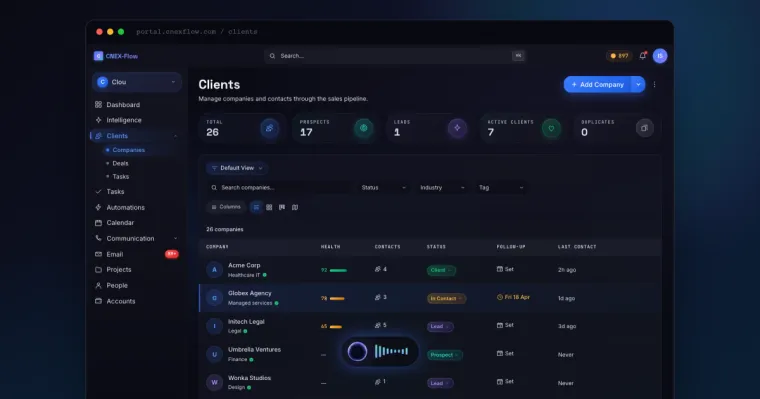Click the top-level Tasks sidebar item
760x399 pixels.
[x=115, y=192]
